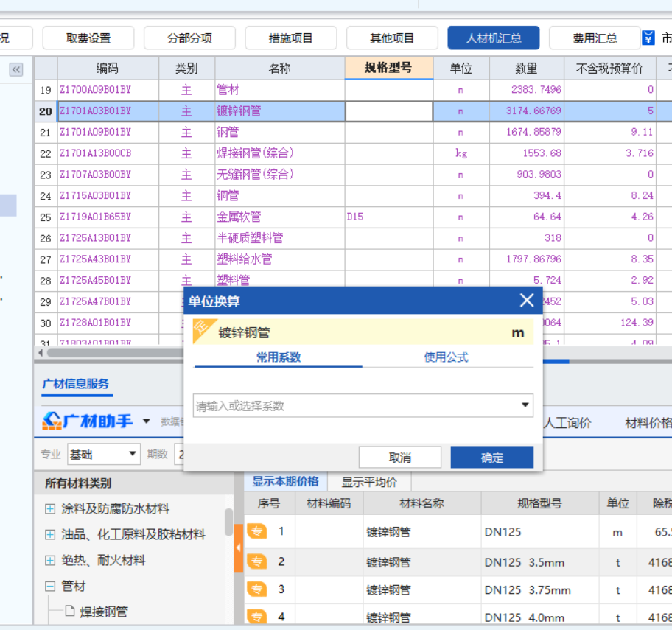Screen dimensions: 672x630
Task: Open the 专业 基础 combo box
Action: pyautogui.click(x=104, y=455)
